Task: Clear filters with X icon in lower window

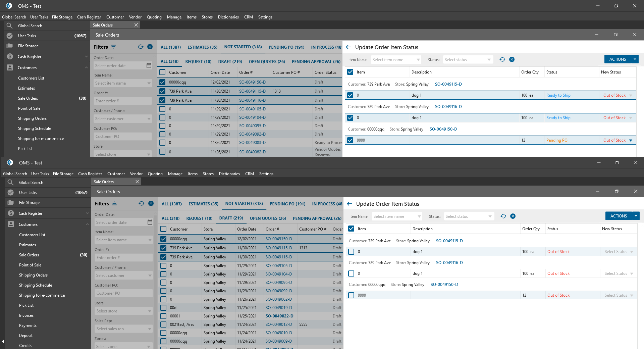Action: tap(151, 203)
